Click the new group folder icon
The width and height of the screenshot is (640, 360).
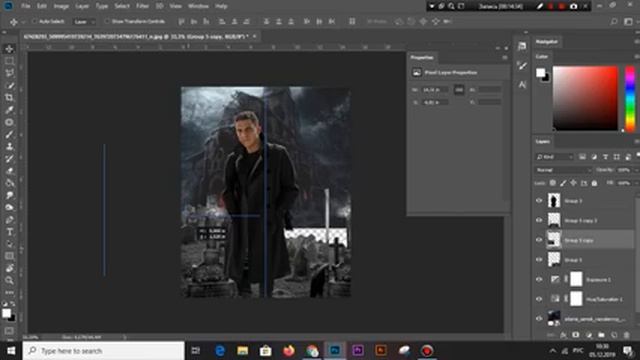point(601,335)
